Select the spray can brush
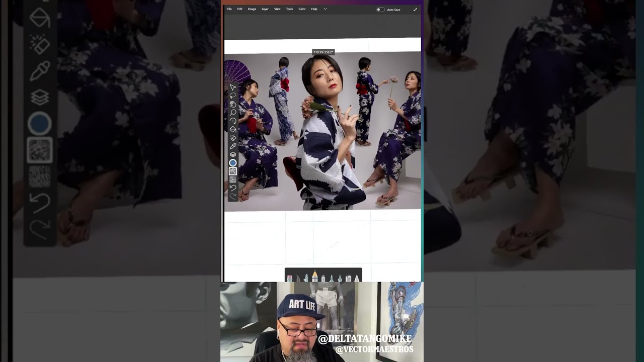 [x=348, y=278]
